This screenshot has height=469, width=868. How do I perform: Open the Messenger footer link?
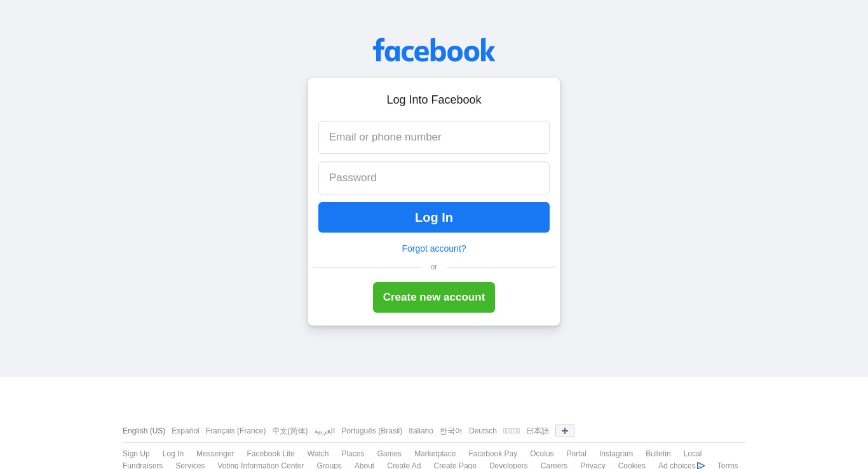[215, 454]
